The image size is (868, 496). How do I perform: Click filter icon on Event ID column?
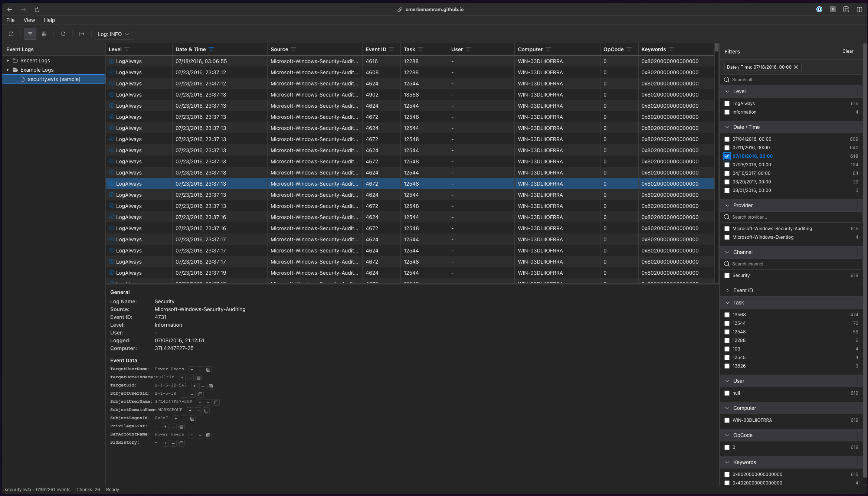tap(392, 49)
